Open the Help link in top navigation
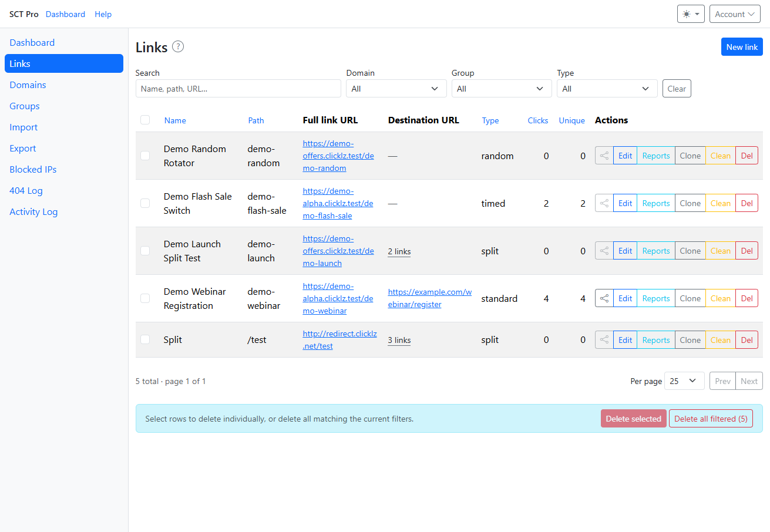Viewport: 770px width, 532px height. [x=103, y=14]
